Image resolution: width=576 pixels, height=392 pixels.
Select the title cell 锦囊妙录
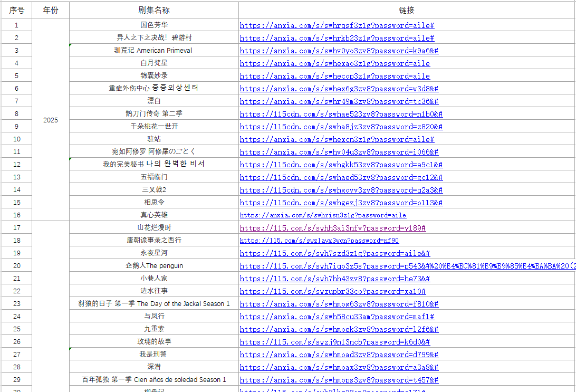point(154,75)
